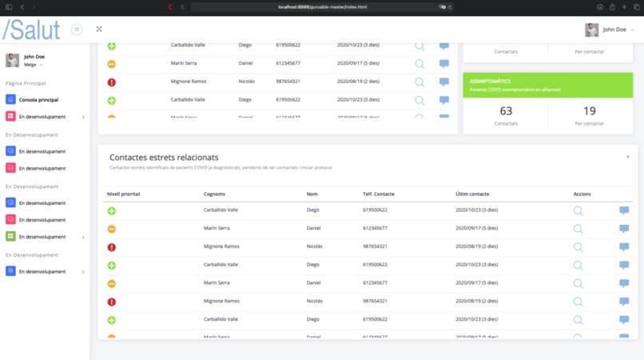Image resolution: width=644 pixels, height=360 pixels.
Task: Click search icon of last full Carballido Valle row
Action: pos(578,320)
